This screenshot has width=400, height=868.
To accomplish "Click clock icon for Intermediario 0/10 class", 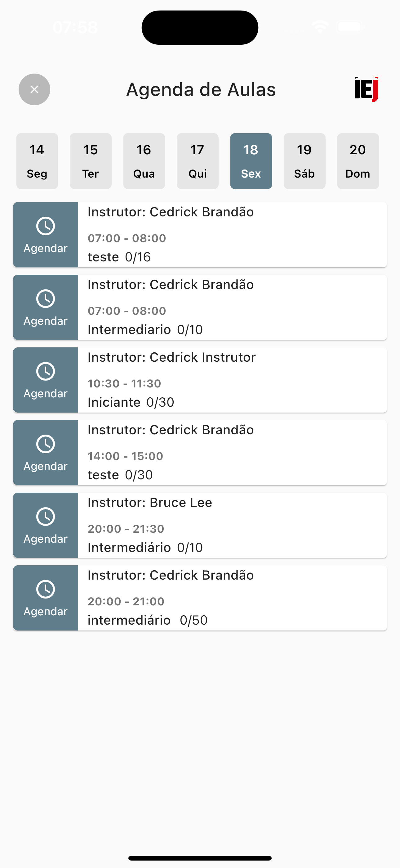I will tap(46, 299).
